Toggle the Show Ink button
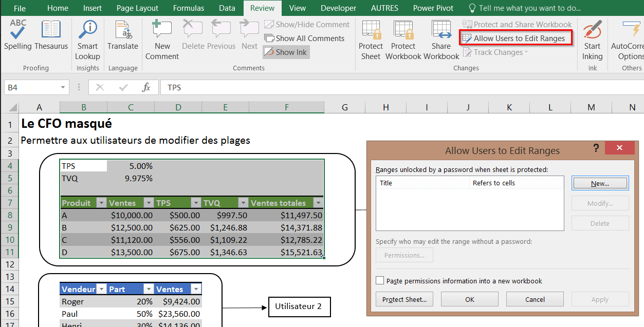 (x=286, y=52)
